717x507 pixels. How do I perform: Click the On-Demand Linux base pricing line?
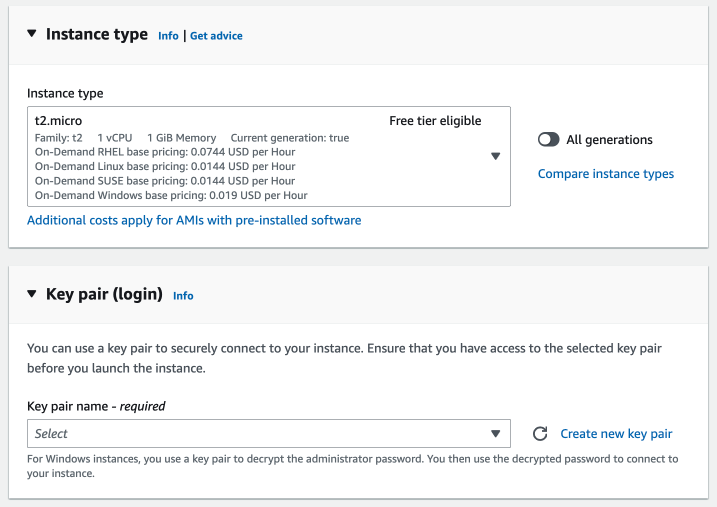165,166
